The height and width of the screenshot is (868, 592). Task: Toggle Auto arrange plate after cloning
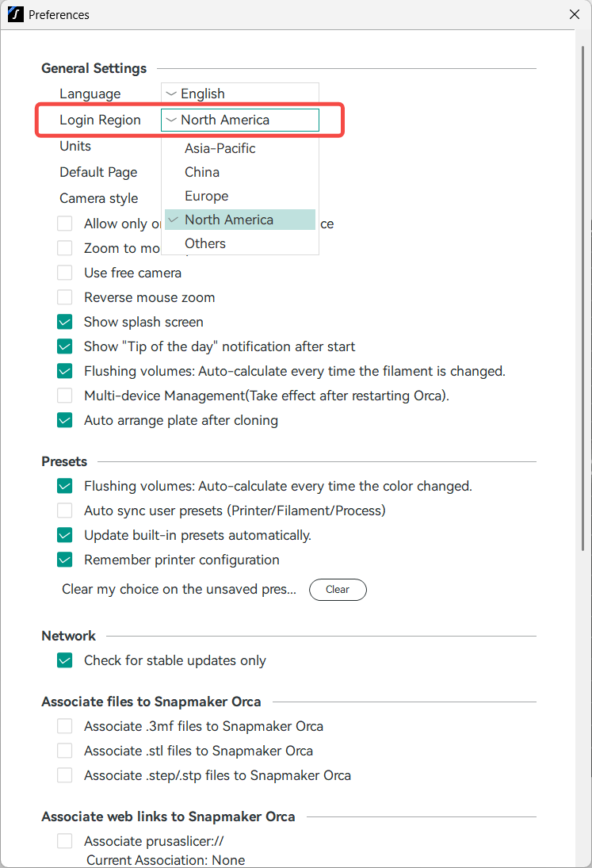pos(65,420)
